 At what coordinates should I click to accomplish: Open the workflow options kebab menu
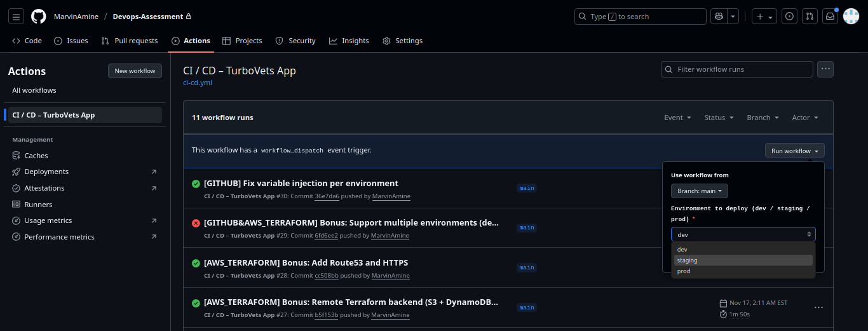(x=825, y=69)
